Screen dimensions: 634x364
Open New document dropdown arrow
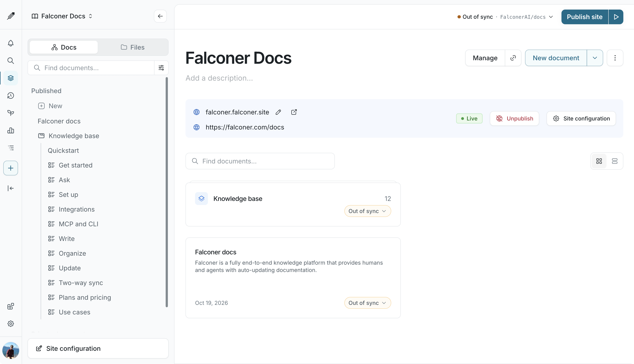click(x=595, y=58)
